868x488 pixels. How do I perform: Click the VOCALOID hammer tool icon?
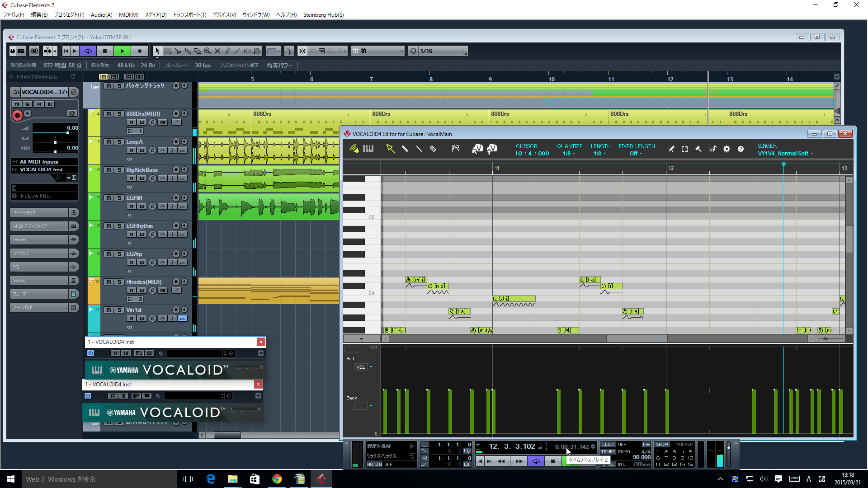pyautogui.click(x=698, y=149)
